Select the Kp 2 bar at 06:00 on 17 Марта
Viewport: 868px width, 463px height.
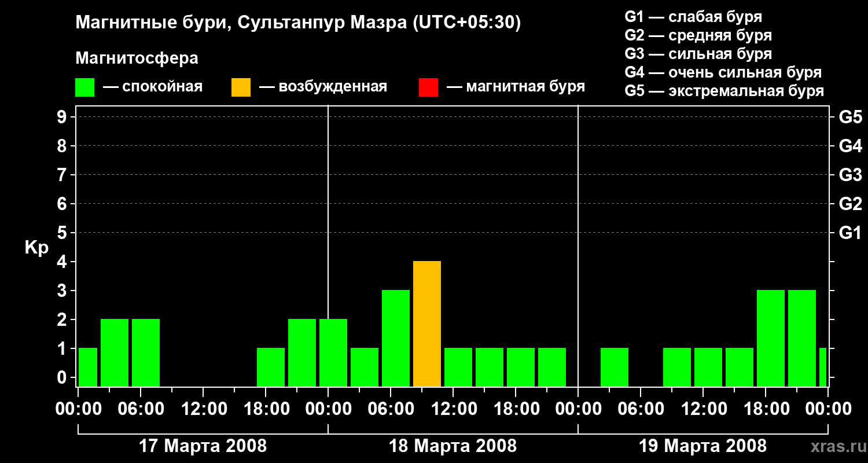pyautogui.click(x=146, y=352)
